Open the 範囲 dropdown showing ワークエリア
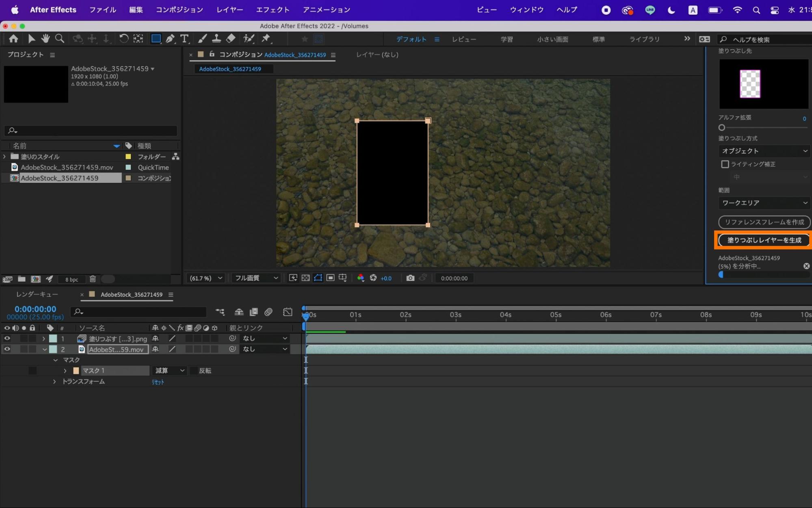Screen dimensions: 812x508 (764, 203)
